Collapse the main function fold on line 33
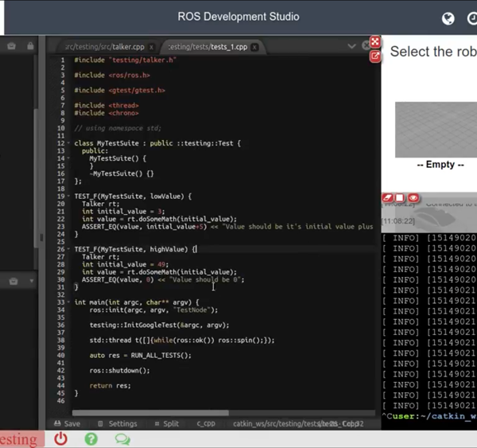477x448 pixels. tap(68, 302)
